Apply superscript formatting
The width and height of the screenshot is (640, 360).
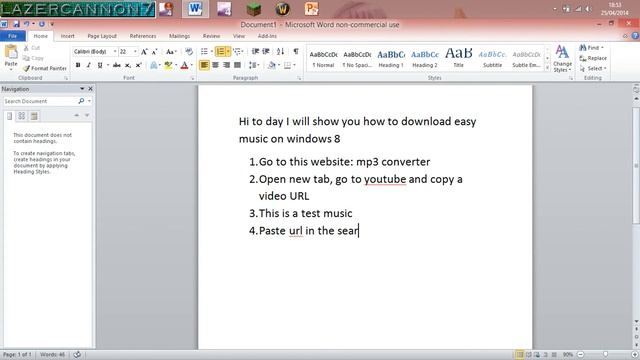click(x=138, y=65)
